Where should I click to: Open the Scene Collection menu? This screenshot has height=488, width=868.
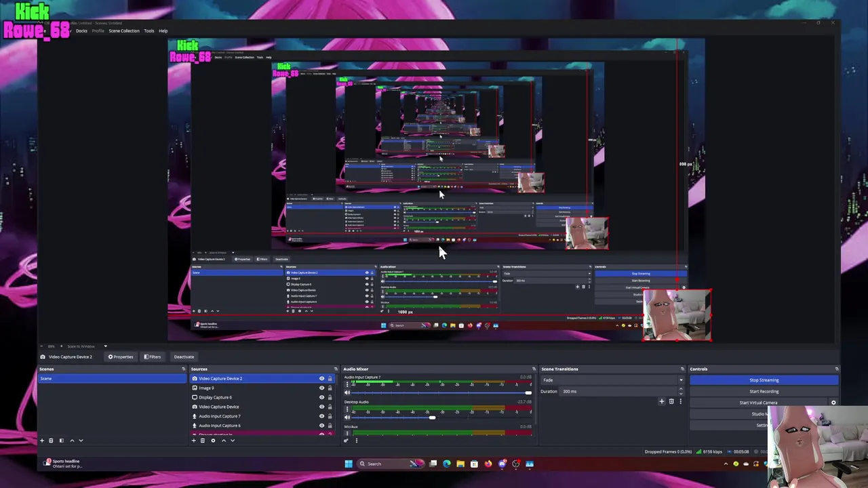(124, 30)
